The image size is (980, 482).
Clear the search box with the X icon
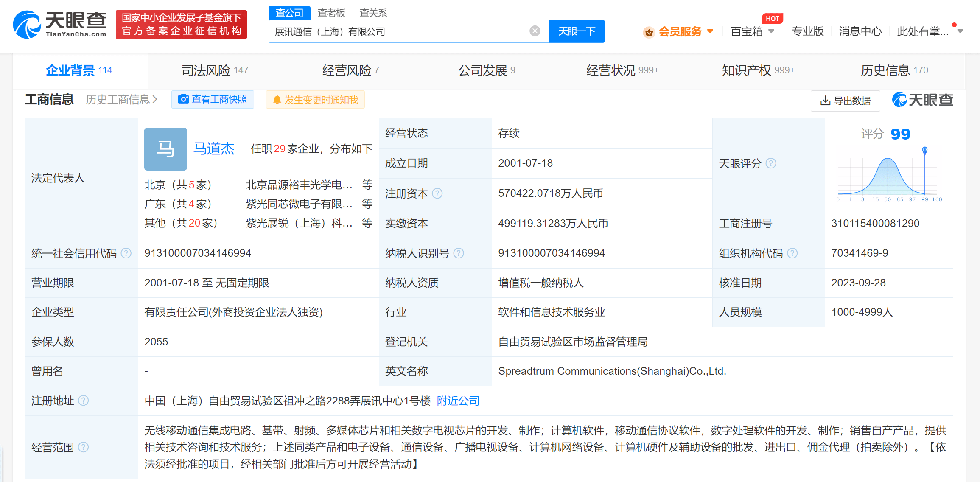[535, 31]
